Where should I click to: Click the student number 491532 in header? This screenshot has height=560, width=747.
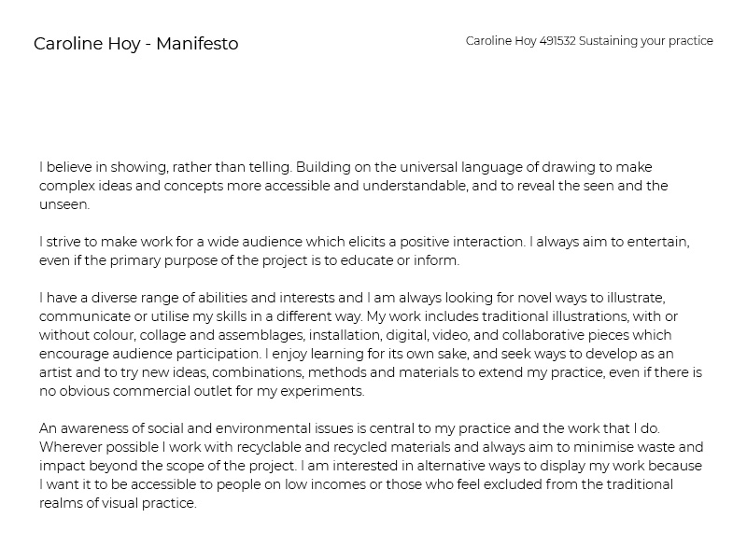[x=557, y=41]
